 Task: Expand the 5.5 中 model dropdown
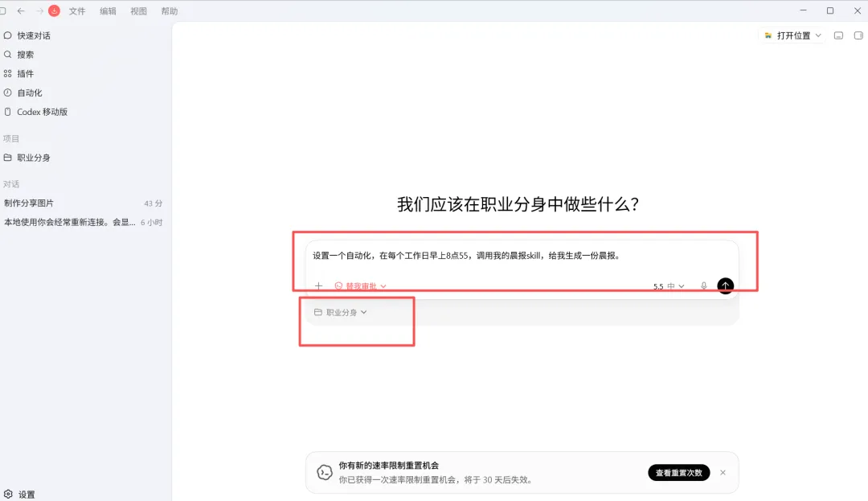pos(669,286)
